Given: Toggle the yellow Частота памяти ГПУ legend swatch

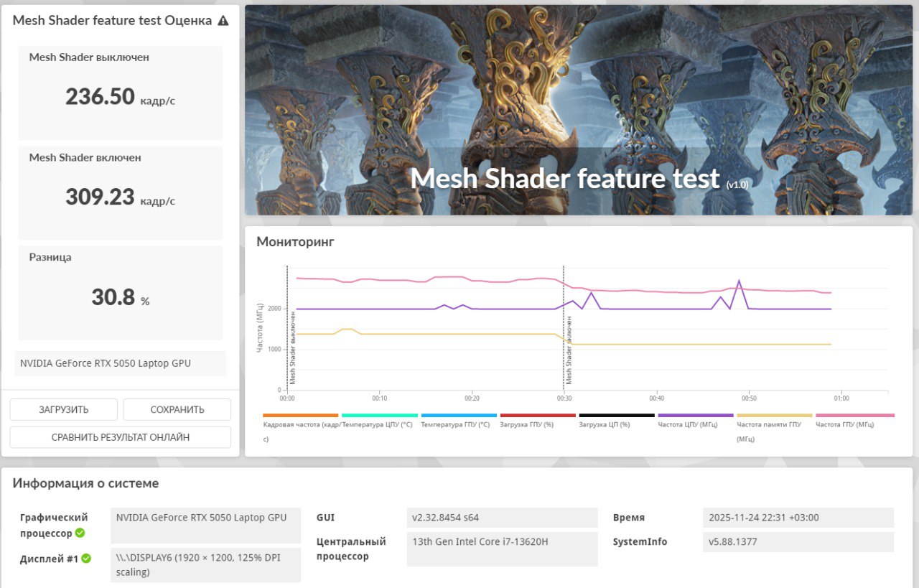Looking at the screenshot, I should tap(775, 415).
